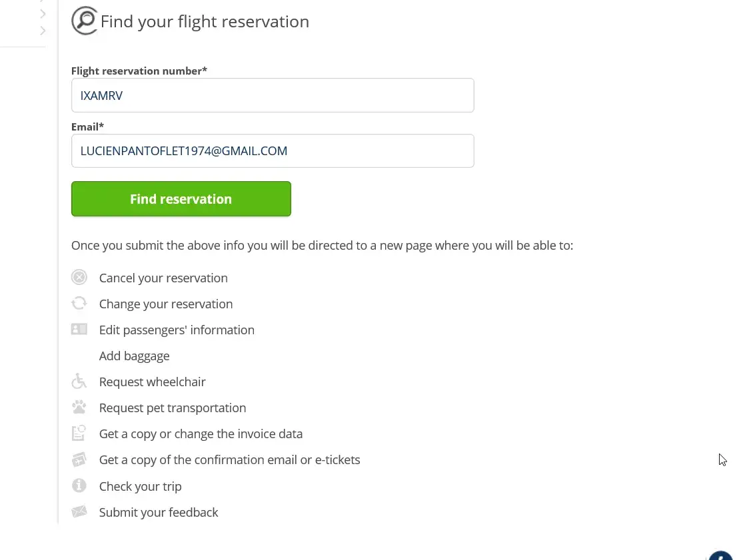
Task: Select the 'Add baggage' text
Action: click(134, 356)
